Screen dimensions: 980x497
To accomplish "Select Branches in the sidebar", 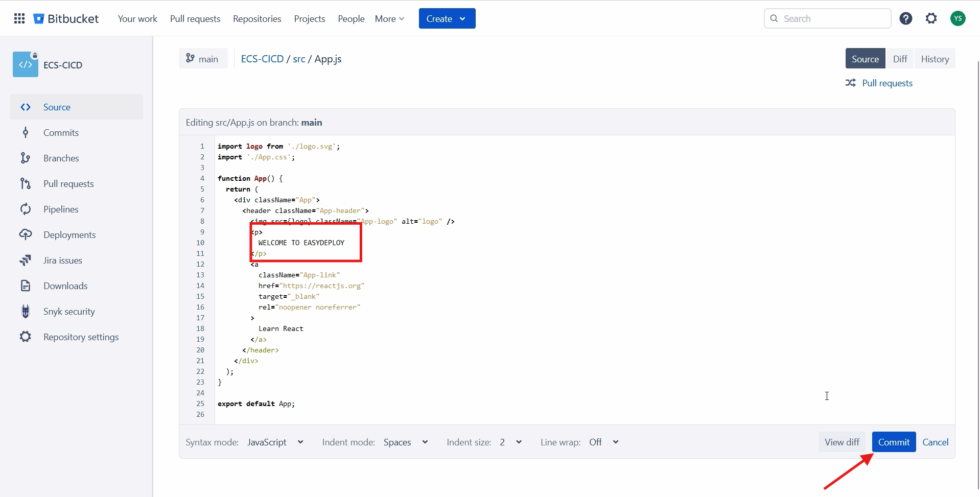I will pos(77,158).
